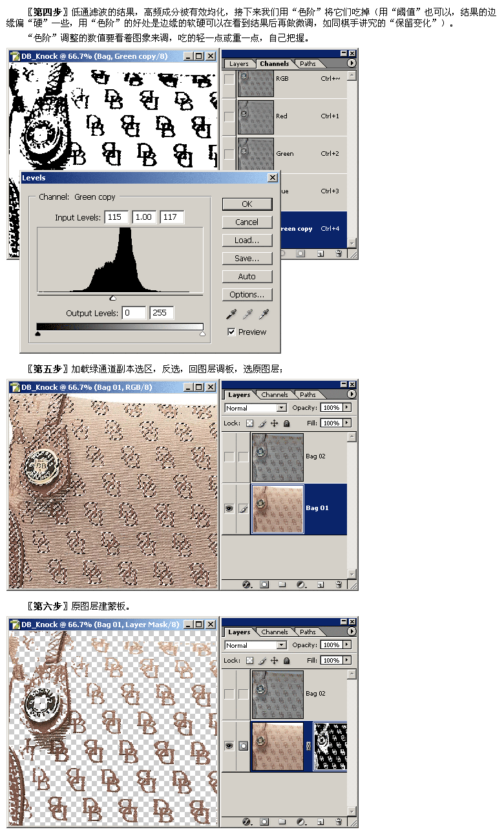504x834 pixels.
Task: Click trash icon in step-six Layers panel
Action: (x=339, y=822)
